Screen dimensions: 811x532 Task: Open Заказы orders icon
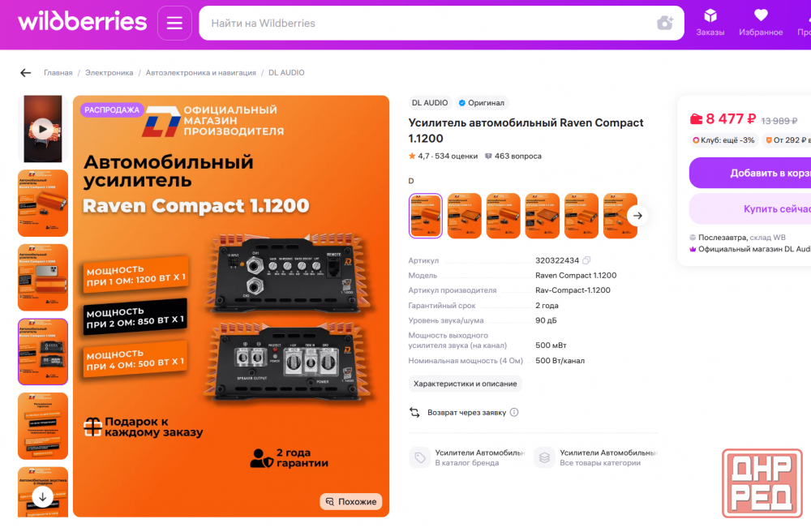(x=710, y=23)
